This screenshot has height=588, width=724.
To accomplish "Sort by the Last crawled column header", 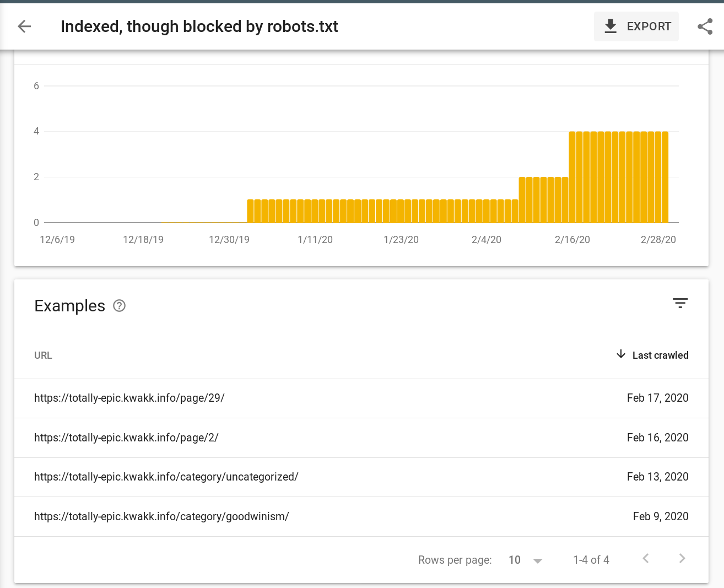I will (x=660, y=355).
